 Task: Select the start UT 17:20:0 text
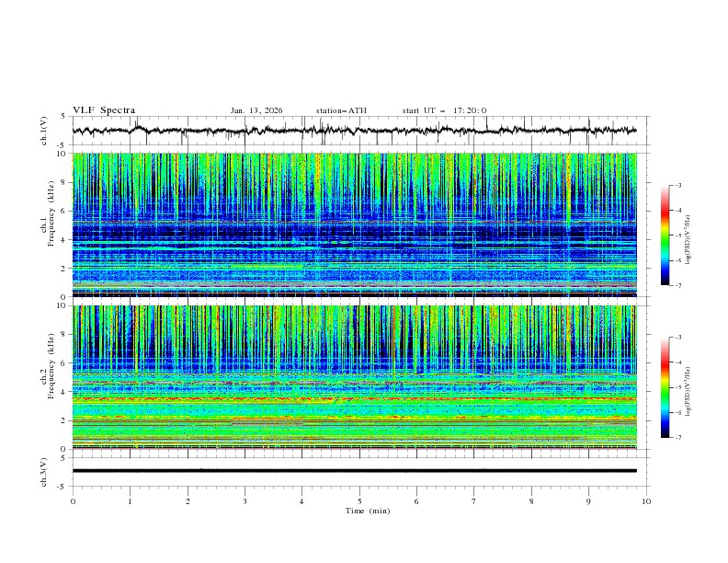(x=444, y=110)
